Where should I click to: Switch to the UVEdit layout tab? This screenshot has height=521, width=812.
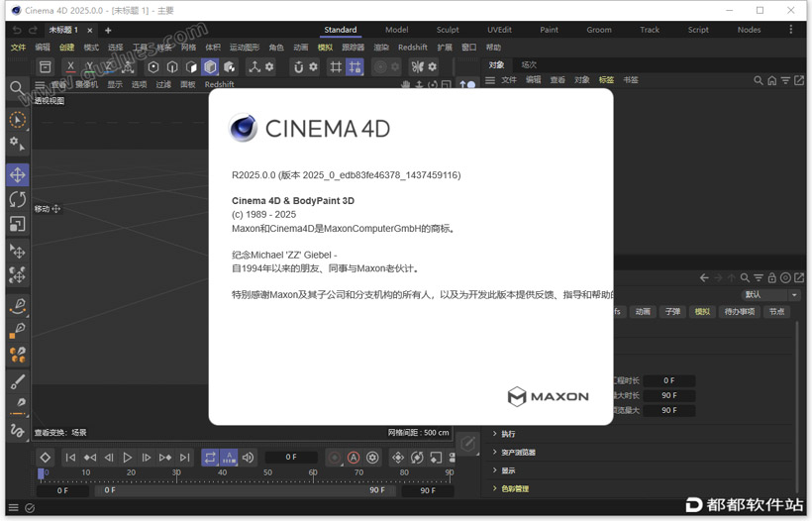[499, 30]
